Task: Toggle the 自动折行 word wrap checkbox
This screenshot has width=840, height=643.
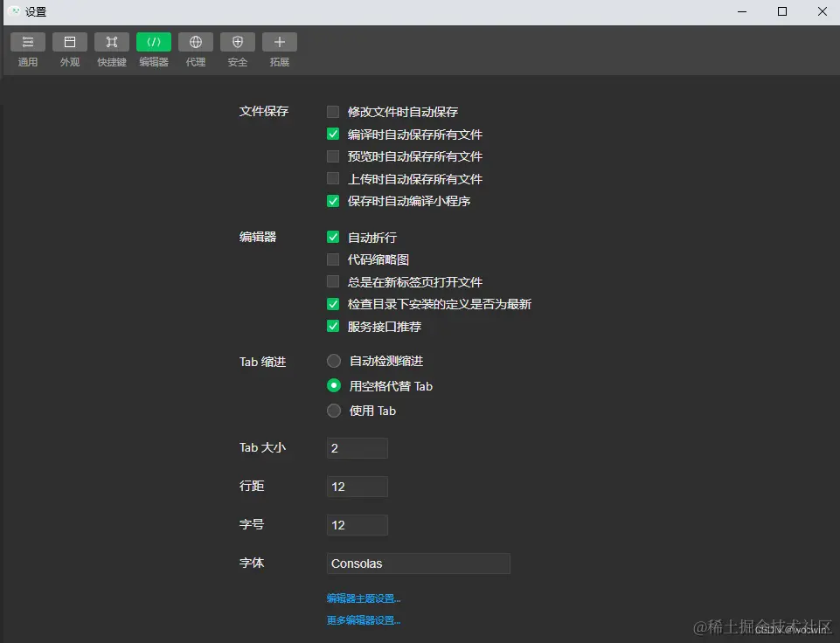Action: [x=333, y=237]
